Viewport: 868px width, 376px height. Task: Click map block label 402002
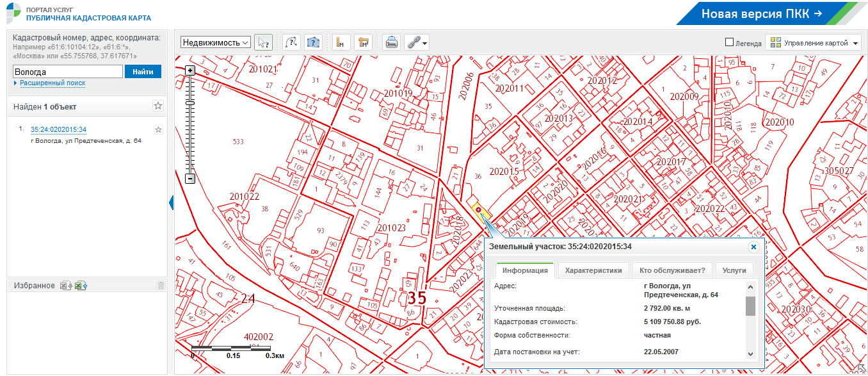(259, 336)
